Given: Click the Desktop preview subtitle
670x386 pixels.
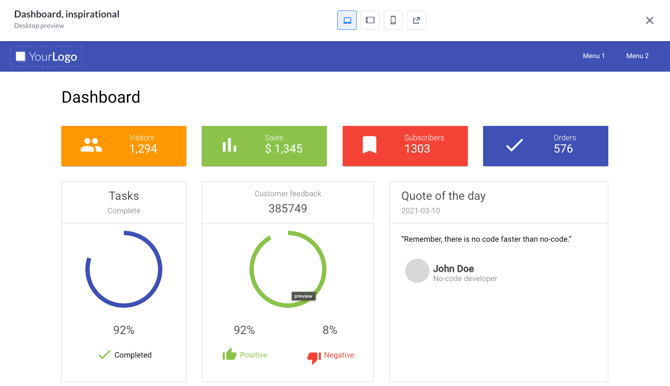Looking at the screenshot, I should tap(39, 26).
